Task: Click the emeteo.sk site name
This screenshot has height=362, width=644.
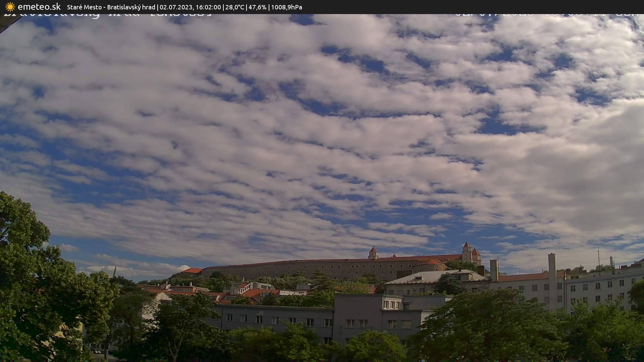Action: pyautogui.click(x=39, y=7)
